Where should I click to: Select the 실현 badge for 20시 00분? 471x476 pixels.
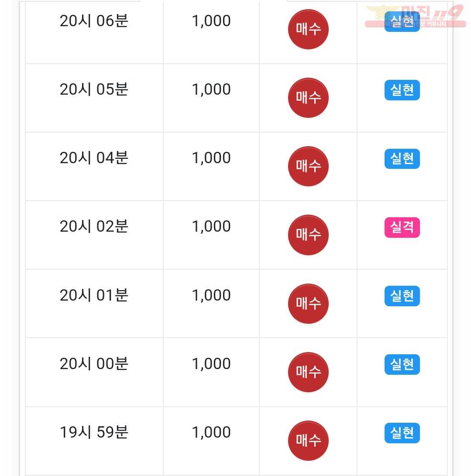(402, 365)
